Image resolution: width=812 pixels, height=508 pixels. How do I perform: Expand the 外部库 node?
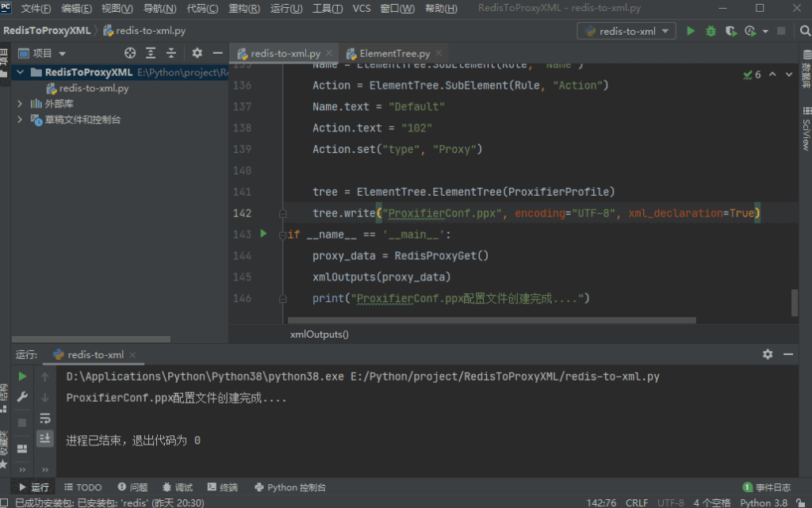click(20, 104)
